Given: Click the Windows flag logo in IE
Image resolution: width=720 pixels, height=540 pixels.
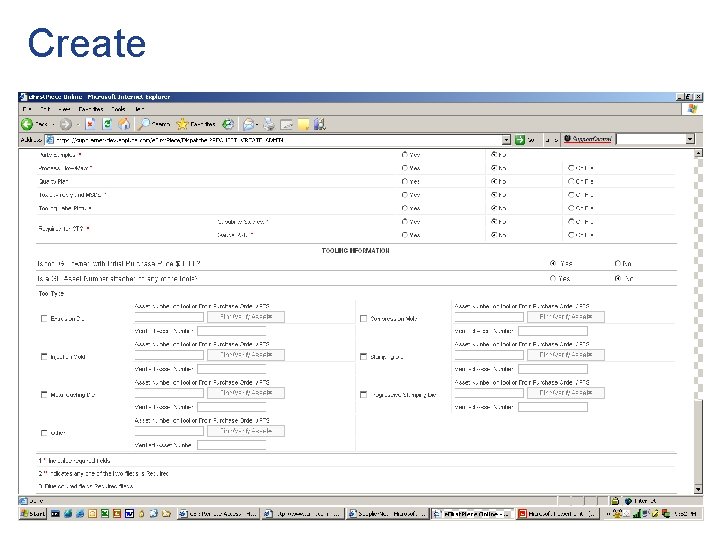Looking at the screenshot, I should click(x=692, y=109).
